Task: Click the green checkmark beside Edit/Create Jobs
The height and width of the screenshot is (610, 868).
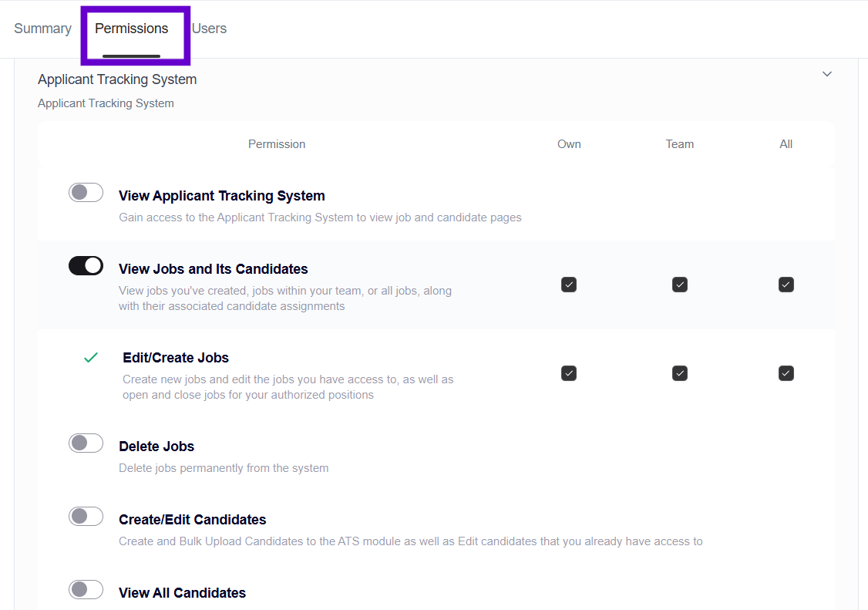Action: click(91, 358)
